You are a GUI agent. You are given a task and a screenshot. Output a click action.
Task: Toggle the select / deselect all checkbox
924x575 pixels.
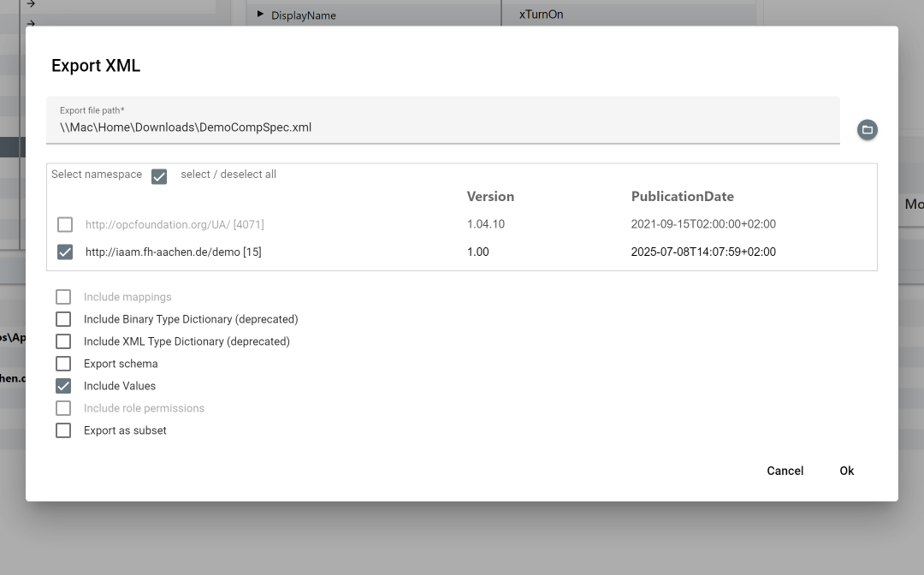click(159, 176)
